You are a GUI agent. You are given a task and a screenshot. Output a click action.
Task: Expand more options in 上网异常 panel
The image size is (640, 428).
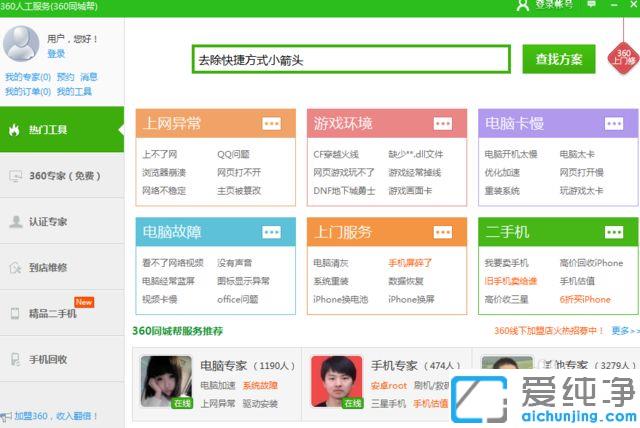[272, 123]
